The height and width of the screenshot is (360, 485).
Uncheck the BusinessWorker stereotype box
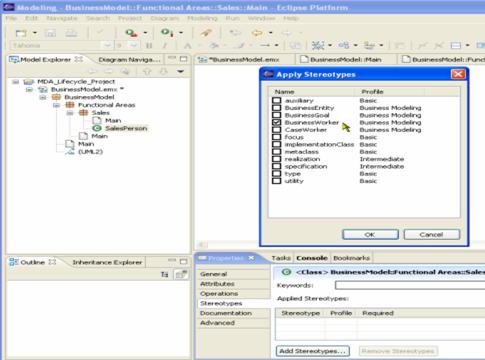click(276, 122)
